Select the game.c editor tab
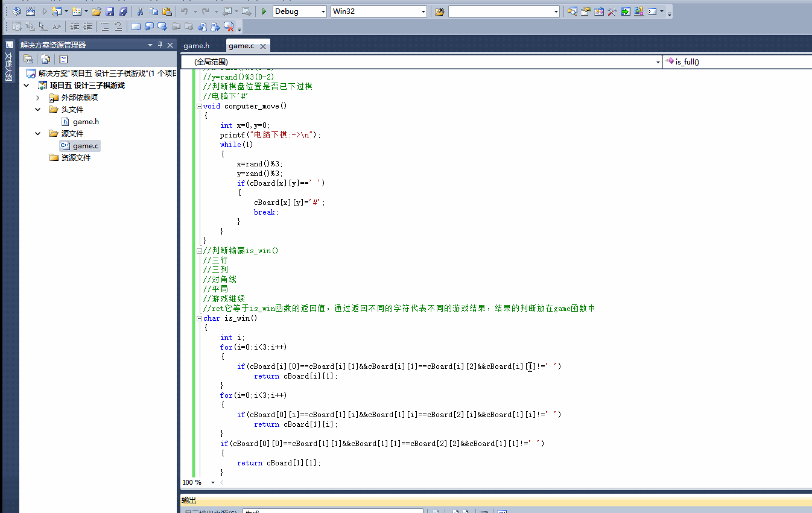The image size is (812, 513). pos(241,46)
